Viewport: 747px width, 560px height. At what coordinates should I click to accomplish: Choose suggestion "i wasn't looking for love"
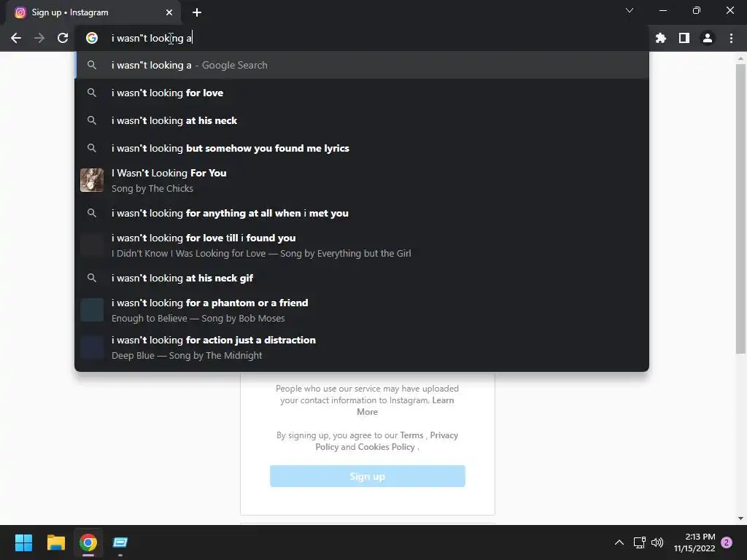[362, 93]
